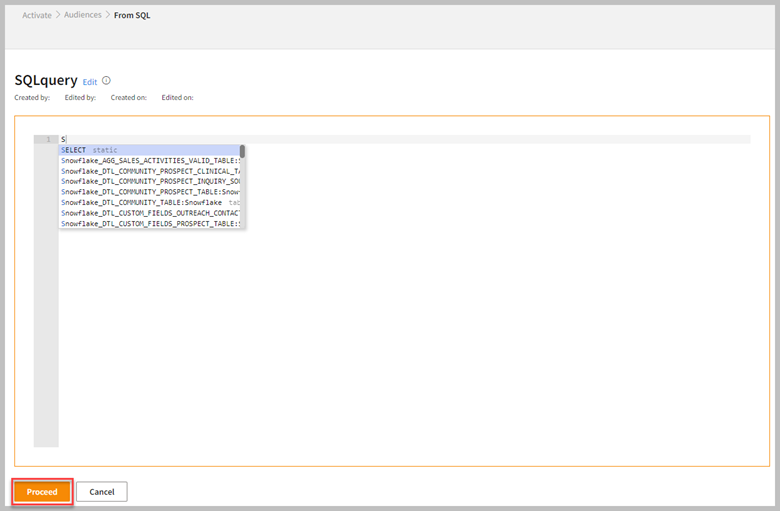Click line number 1 in editor gutter
780x511 pixels.
[46, 139]
